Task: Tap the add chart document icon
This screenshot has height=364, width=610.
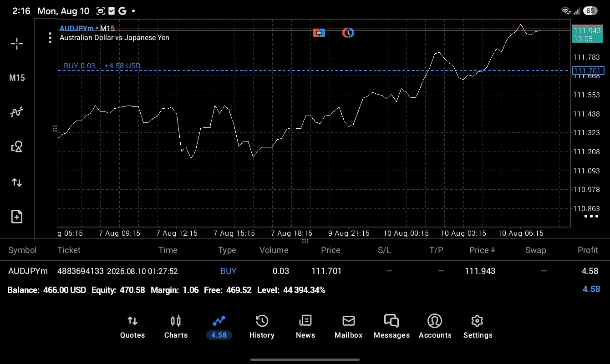Action: tap(17, 217)
